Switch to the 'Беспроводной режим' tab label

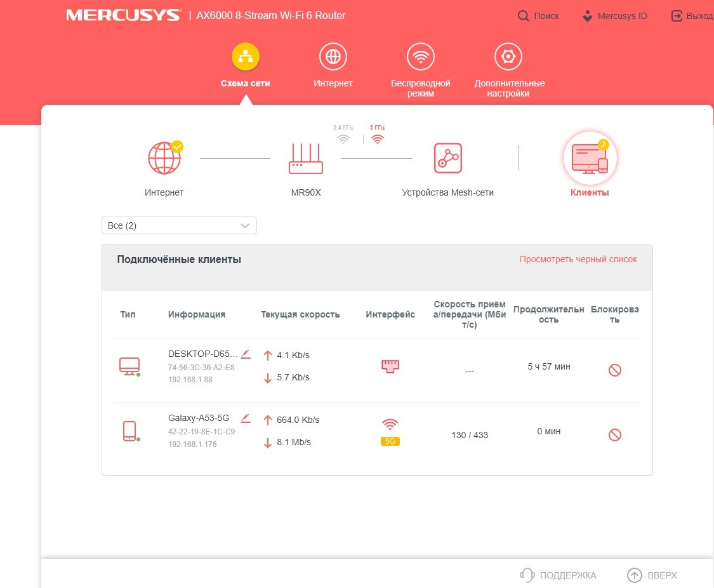(x=420, y=88)
